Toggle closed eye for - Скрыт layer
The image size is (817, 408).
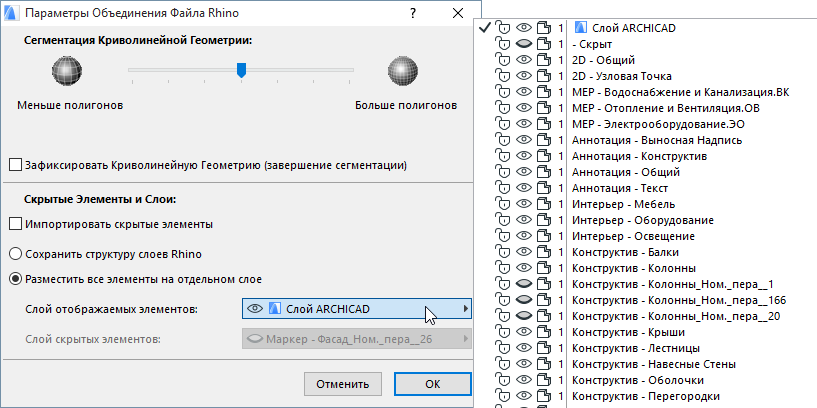(523, 44)
